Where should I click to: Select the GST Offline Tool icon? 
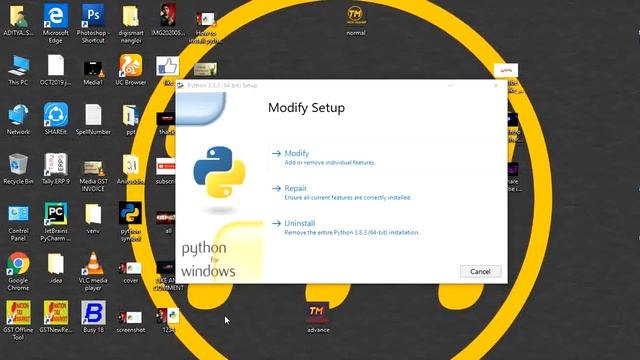18,321
